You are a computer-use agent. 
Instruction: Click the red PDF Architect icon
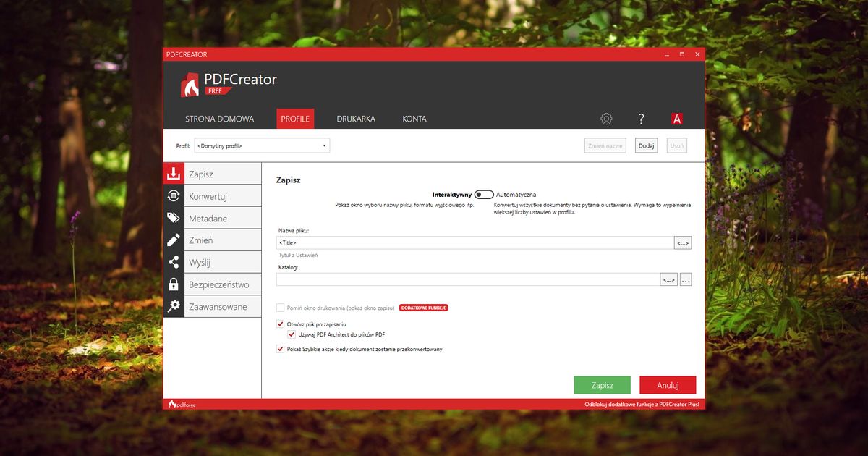(x=677, y=119)
